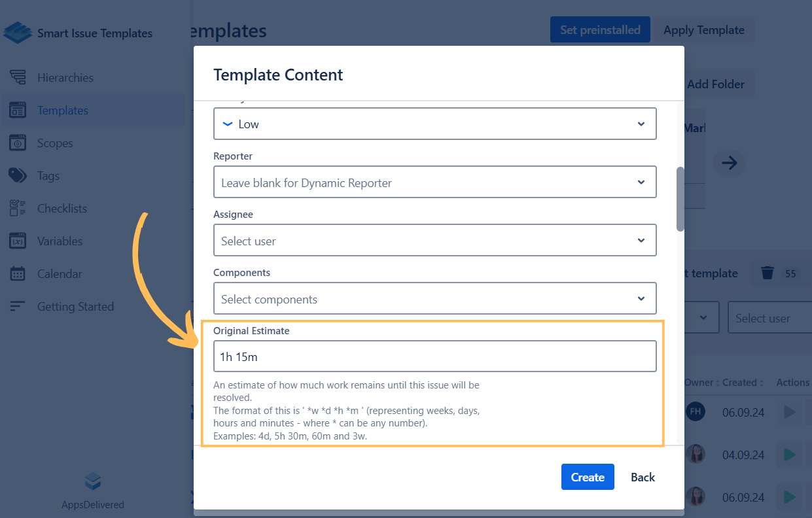
Task: Expand the Low priority dropdown
Action: pyautogui.click(x=434, y=124)
